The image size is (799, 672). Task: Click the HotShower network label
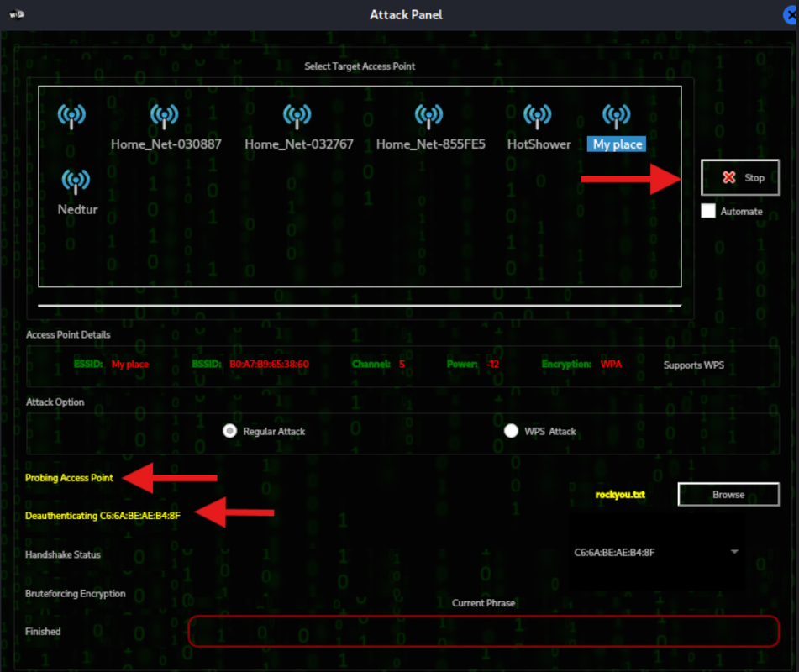pyautogui.click(x=539, y=144)
